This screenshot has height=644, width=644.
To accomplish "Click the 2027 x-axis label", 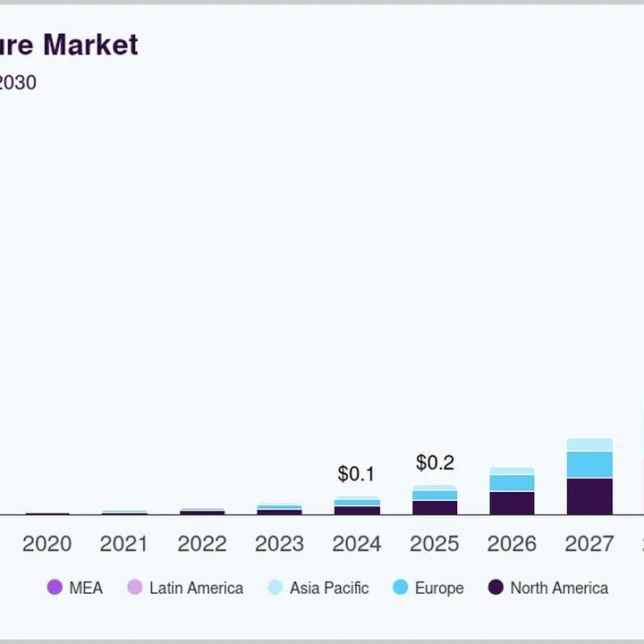I will pos(589,544).
